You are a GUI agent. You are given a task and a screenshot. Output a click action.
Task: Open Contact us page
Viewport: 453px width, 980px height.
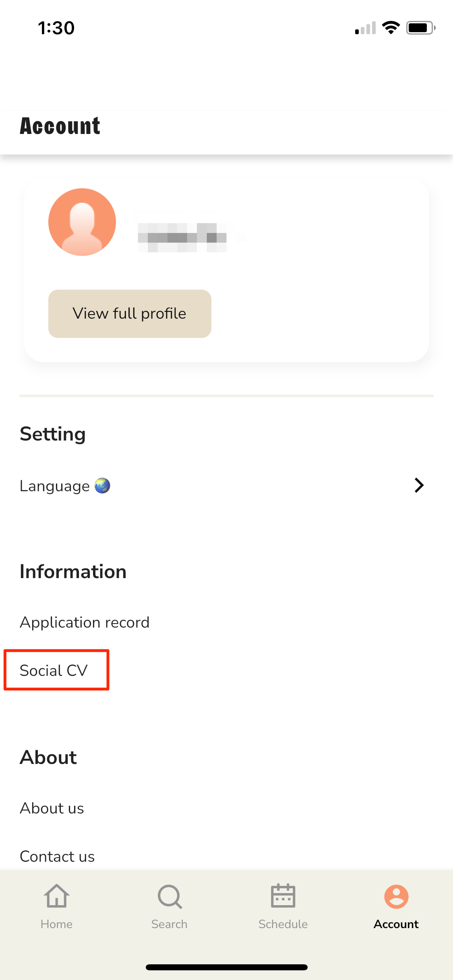[57, 856]
